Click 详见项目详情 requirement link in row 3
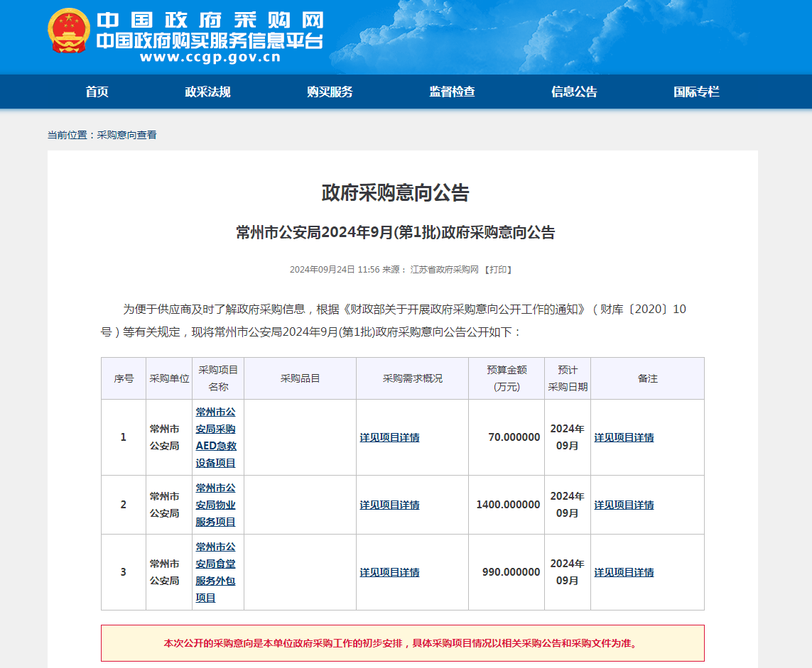This screenshot has height=668, width=812. [x=389, y=572]
